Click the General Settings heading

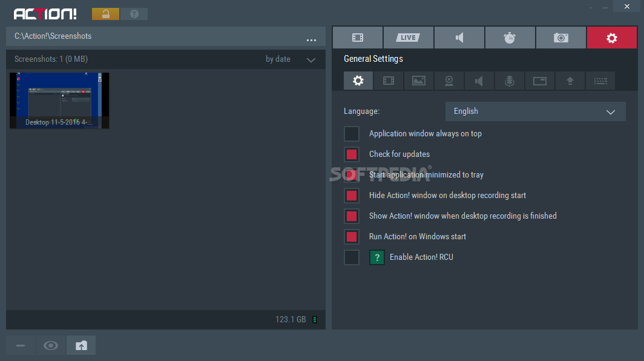click(373, 59)
